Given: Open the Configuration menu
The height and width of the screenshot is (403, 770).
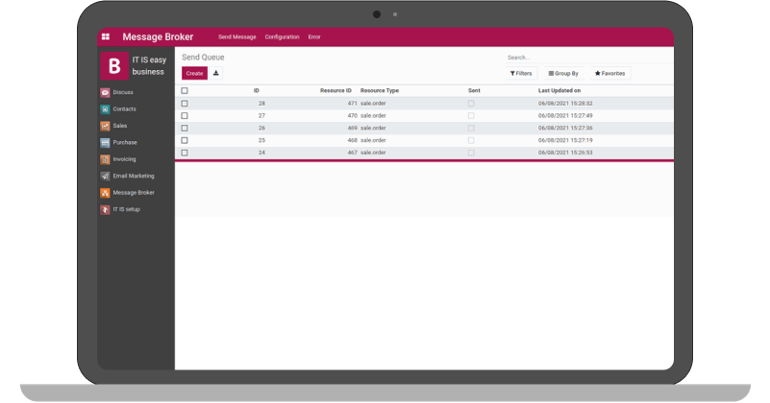Looking at the screenshot, I should tap(282, 37).
